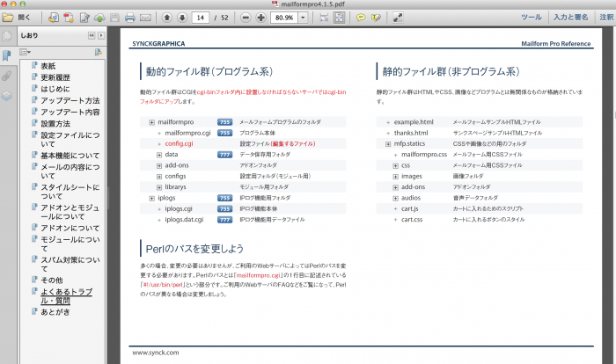Click the しおり panel title
616x364 pixels.
pos(29,35)
